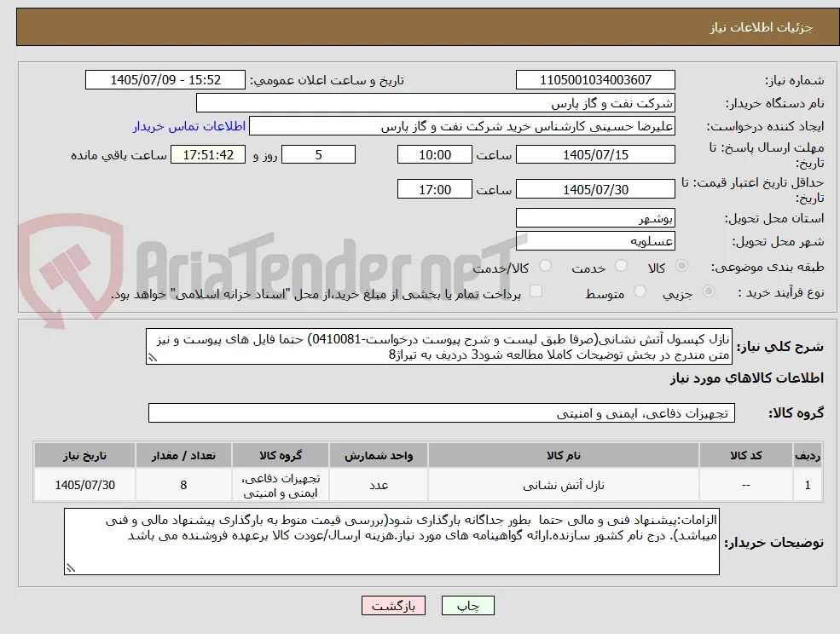Select the جزیی purchase type radio
This screenshot has height=634, width=840.
[708, 291]
